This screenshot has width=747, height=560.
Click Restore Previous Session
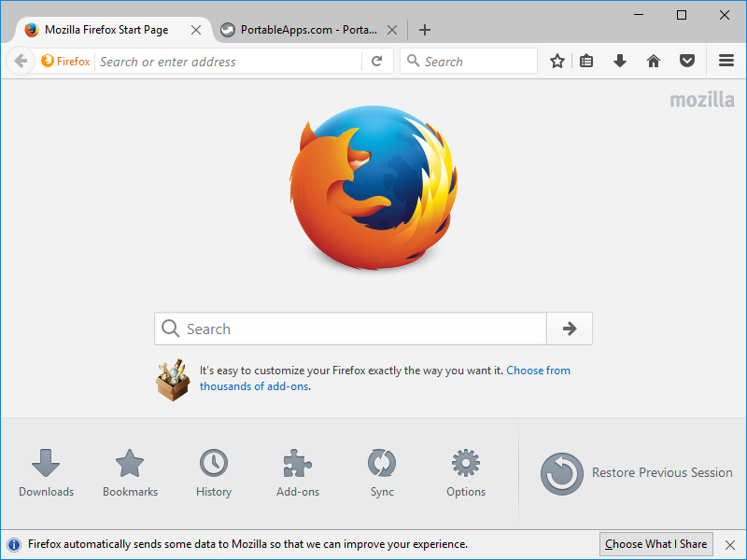[x=637, y=473]
